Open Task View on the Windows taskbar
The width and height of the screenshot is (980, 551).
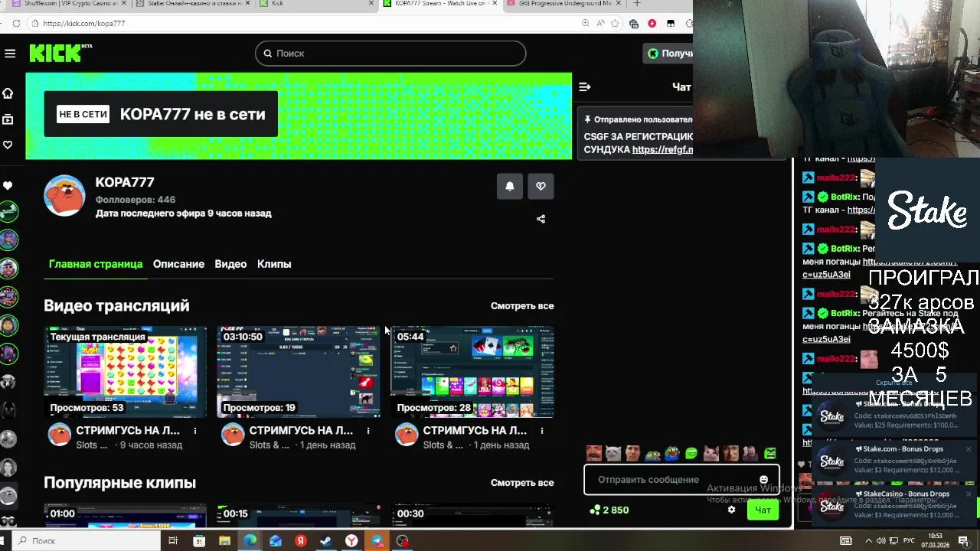(x=173, y=541)
